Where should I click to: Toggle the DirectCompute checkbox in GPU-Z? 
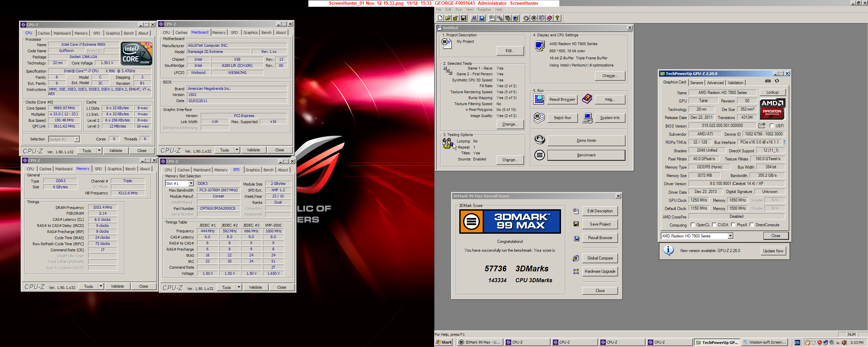coord(752,225)
